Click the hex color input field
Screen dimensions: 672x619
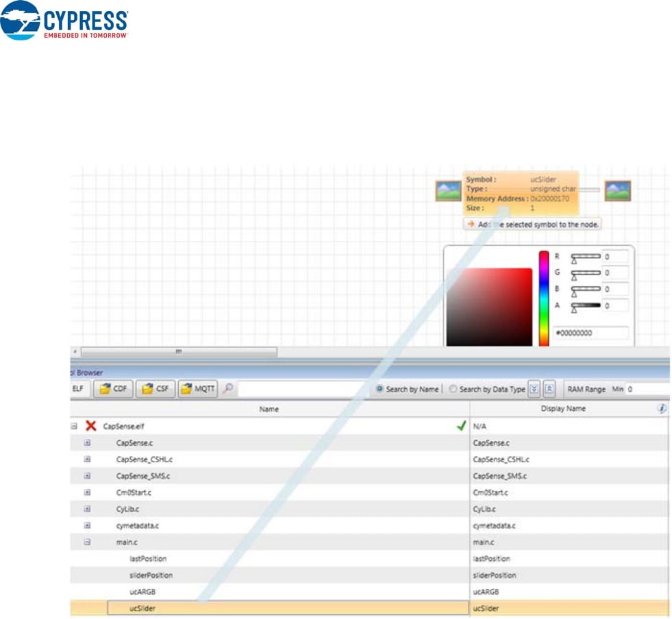pyautogui.click(x=590, y=333)
